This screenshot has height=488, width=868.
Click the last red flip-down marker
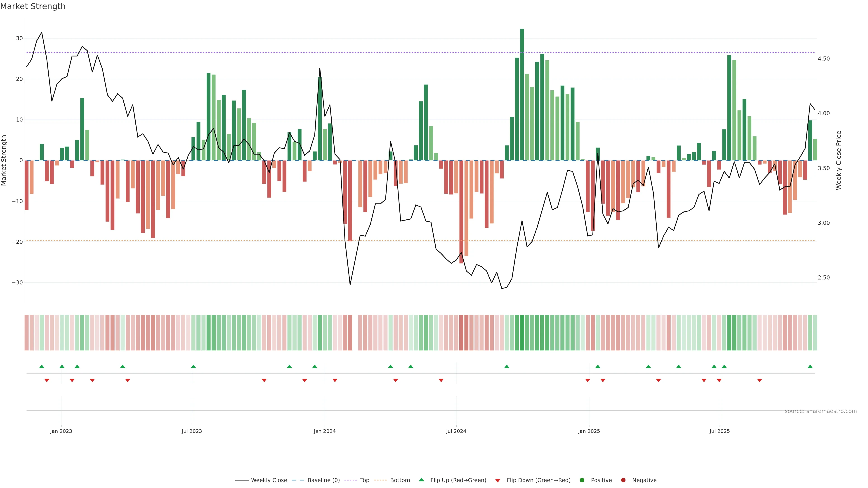759,380
